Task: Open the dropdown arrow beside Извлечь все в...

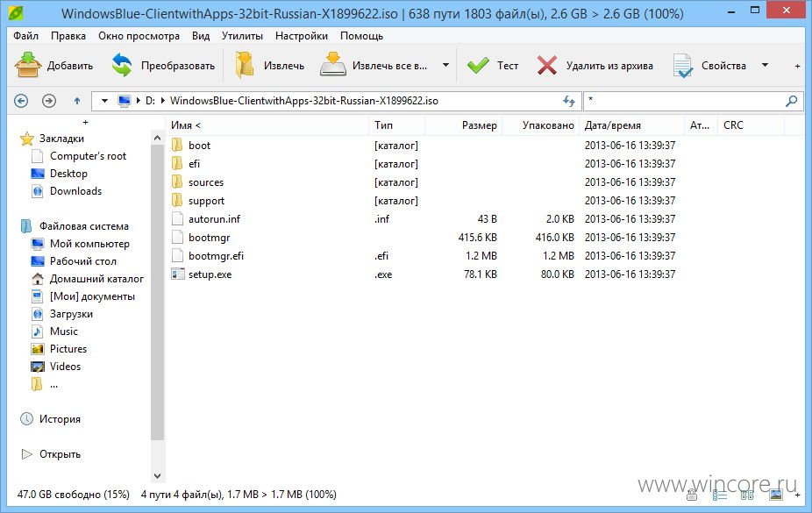Action: pyautogui.click(x=445, y=65)
